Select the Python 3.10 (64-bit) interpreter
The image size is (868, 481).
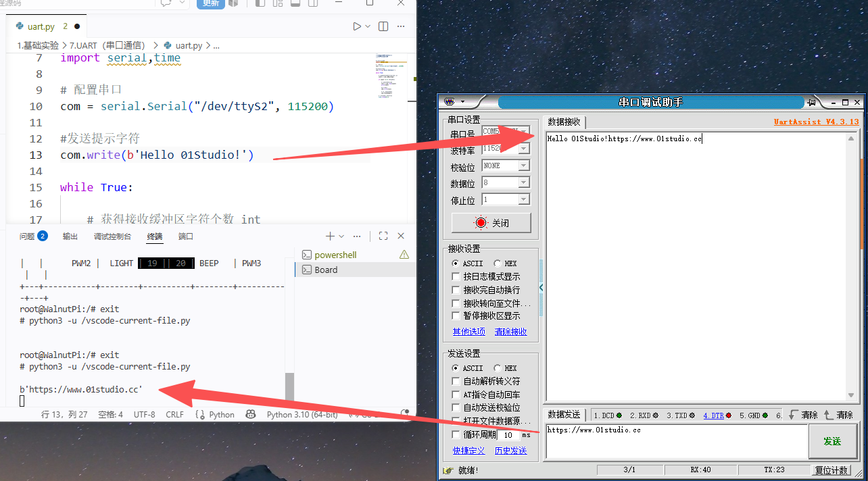coord(302,415)
